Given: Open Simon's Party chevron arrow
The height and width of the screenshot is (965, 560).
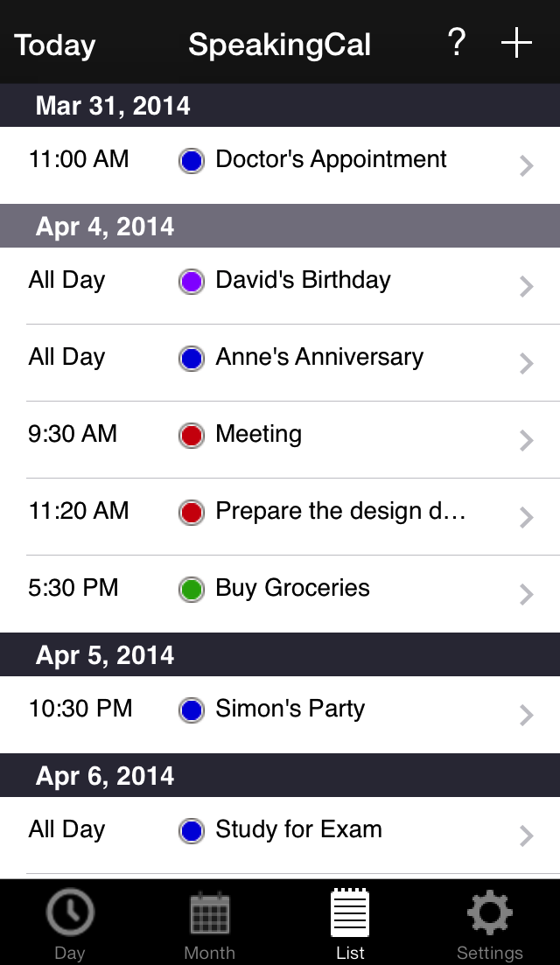Looking at the screenshot, I should 526,715.
